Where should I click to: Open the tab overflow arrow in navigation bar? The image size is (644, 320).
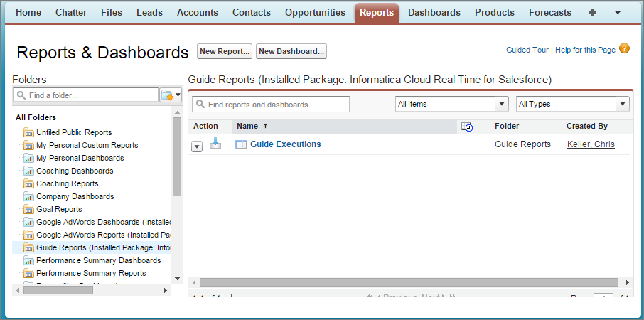tap(617, 12)
